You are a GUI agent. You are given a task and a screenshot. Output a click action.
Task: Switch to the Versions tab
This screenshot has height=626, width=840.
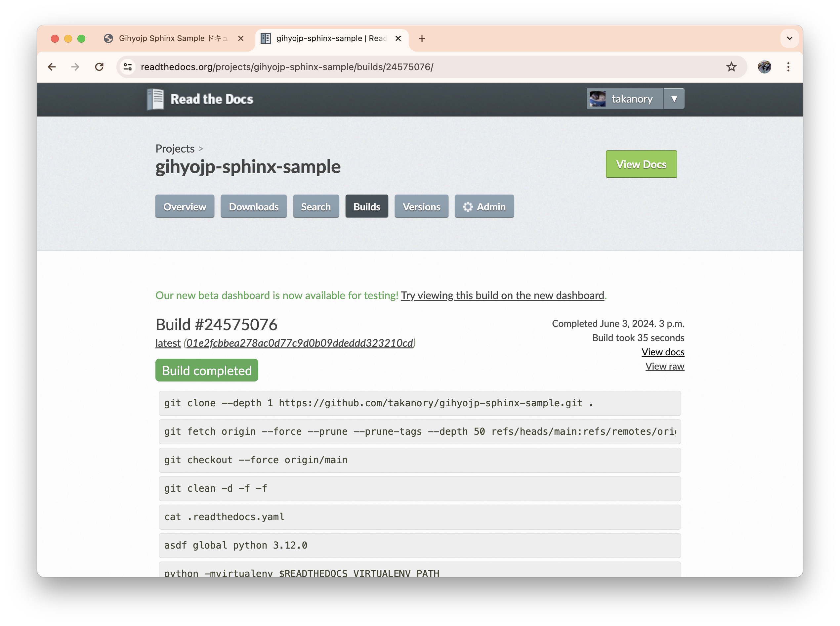[421, 206]
